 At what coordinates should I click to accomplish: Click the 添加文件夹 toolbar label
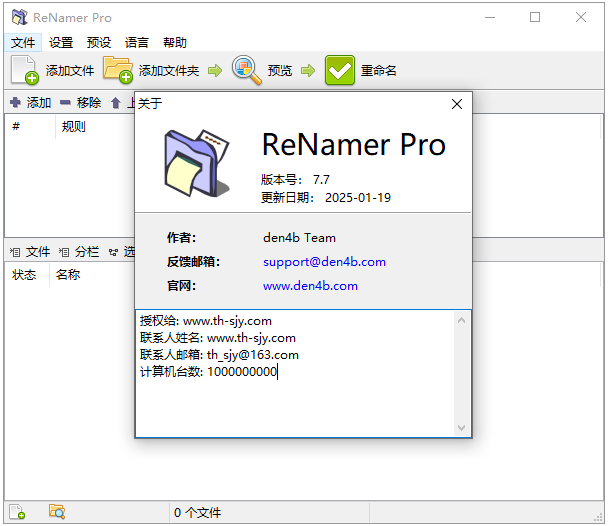(x=169, y=71)
